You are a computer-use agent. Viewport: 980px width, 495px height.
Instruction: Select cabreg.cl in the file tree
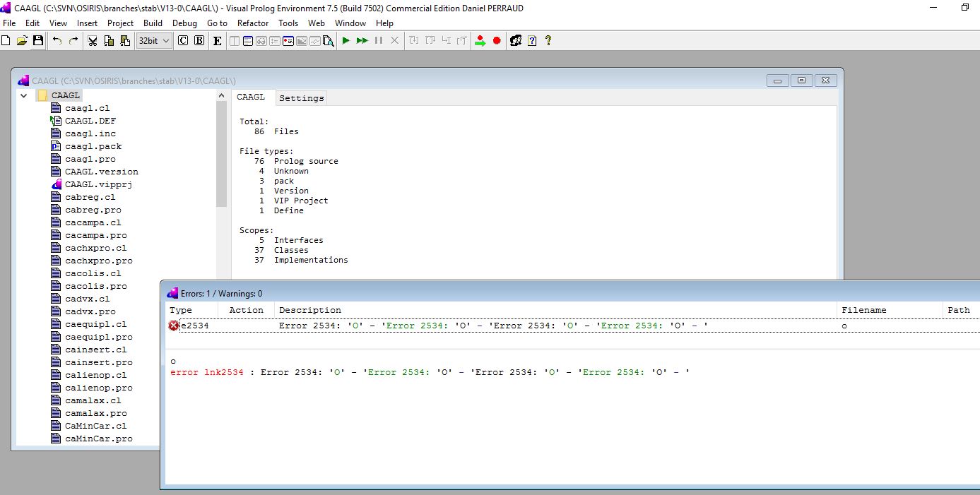tap(90, 197)
